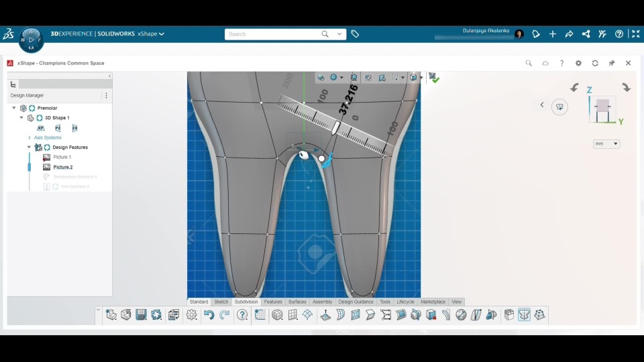Image resolution: width=644 pixels, height=362 pixels.
Task: Open the Lifecycle tab
Action: coord(405,302)
